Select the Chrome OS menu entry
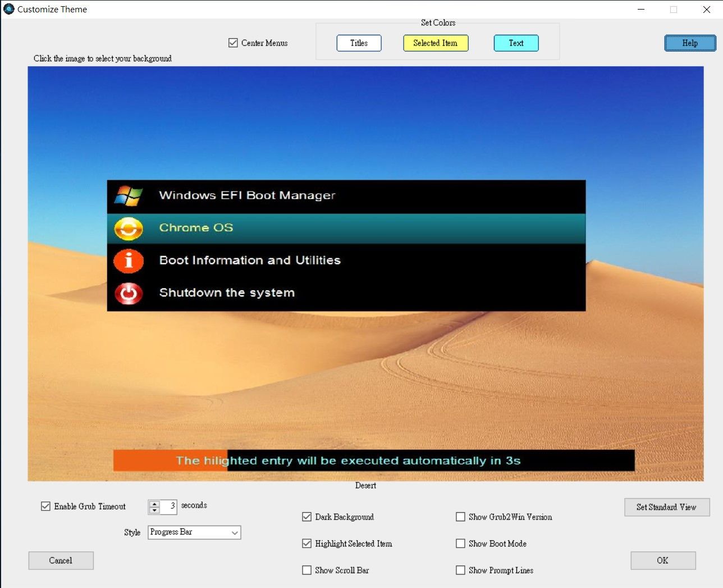This screenshot has height=588, width=723. (346, 228)
